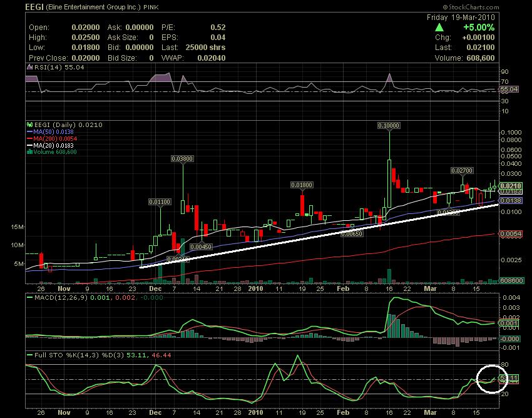This screenshot has width=532, height=418.
Task: Click the MA(20) 0.0183 legend text
Action: [x=53, y=145]
